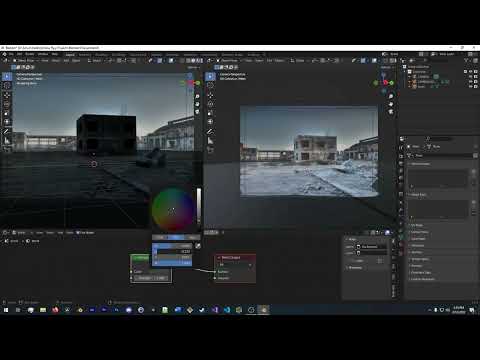Select the Cursor tool in right viewport

coord(210,86)
